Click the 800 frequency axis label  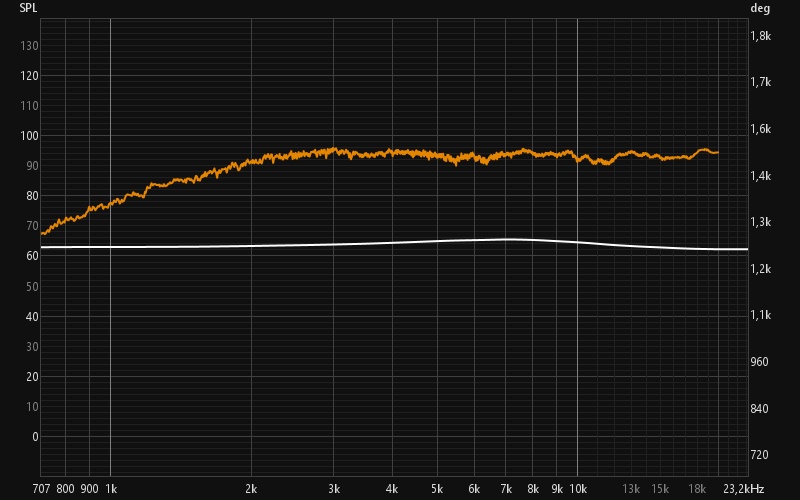[65, 489]
